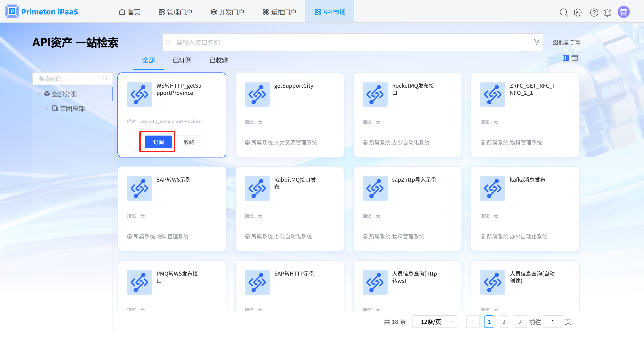Switch to list view layout

(x=574, y=58)
